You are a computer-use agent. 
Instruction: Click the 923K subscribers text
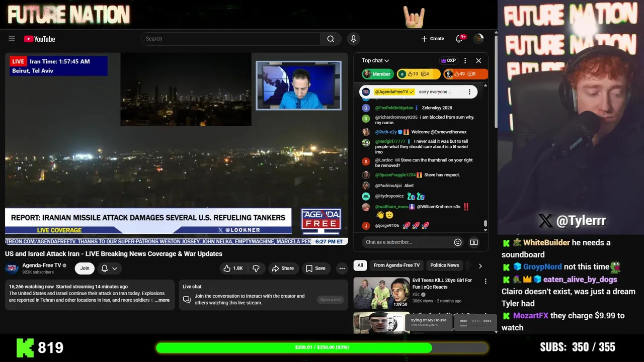[x=38, y=273]
